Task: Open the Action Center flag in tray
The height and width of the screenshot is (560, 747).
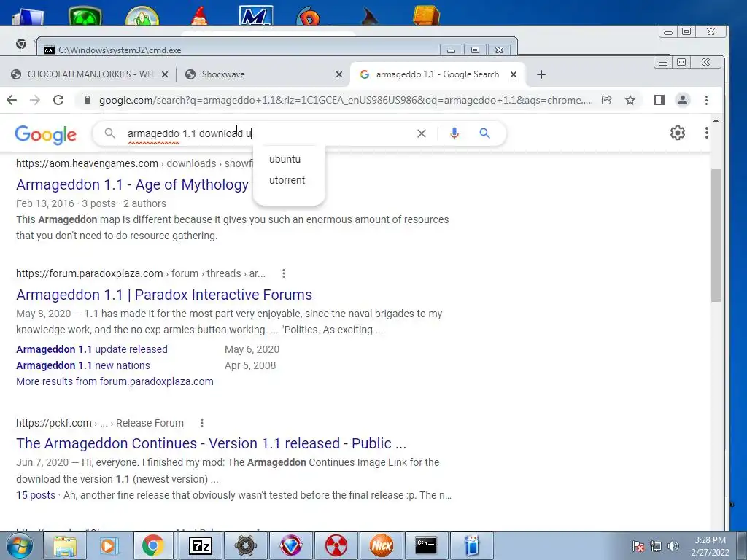Action: click(638, 546)
